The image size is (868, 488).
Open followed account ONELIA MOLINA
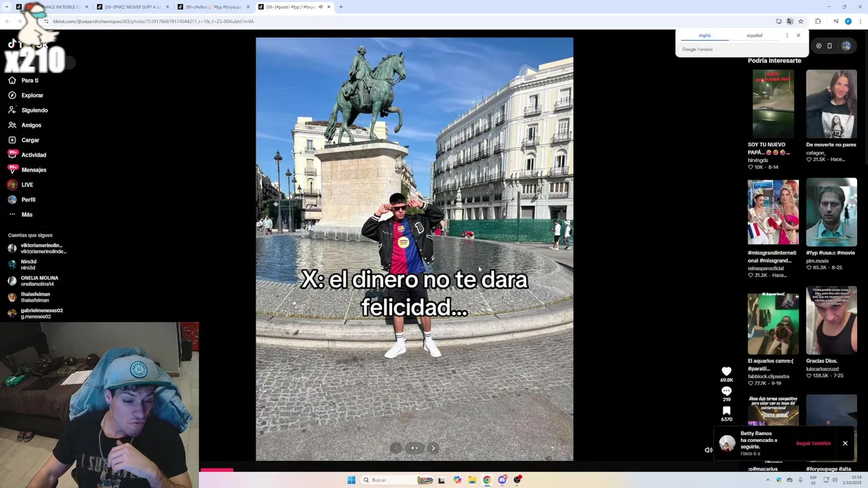coord(33,281)
